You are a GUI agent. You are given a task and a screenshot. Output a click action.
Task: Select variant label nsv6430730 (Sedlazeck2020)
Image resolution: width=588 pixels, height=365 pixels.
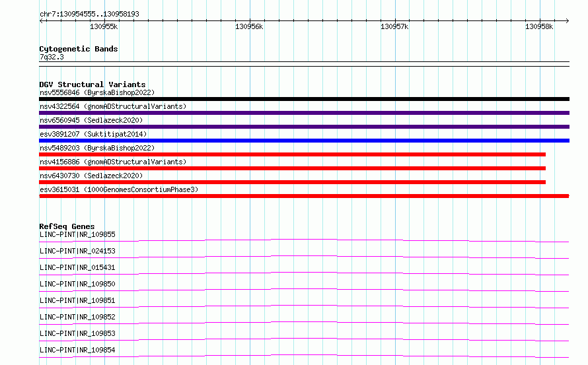(x=91, y=176)
